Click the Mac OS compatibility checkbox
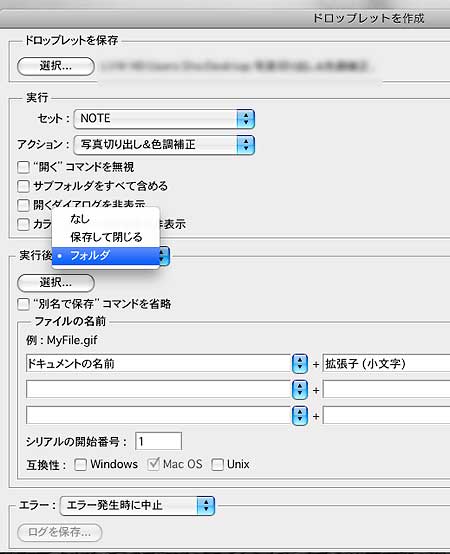The image size is (450, 554). click(154, 464)
